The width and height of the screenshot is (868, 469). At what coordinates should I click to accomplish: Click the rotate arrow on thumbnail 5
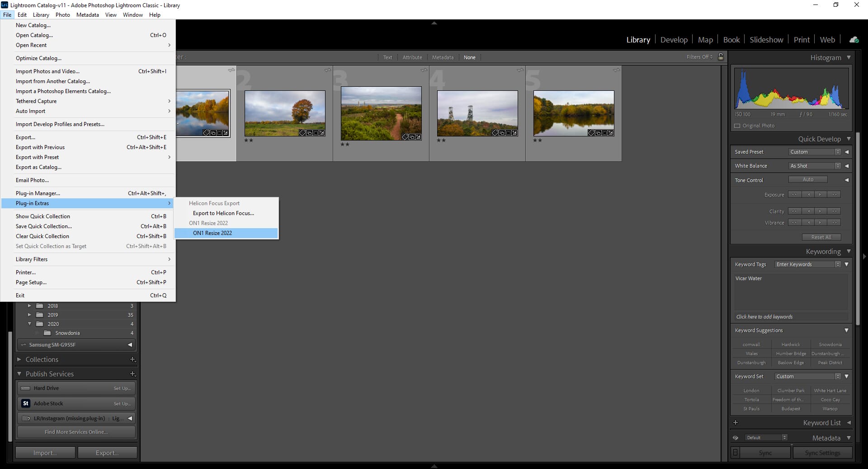(x=616, y=70)
